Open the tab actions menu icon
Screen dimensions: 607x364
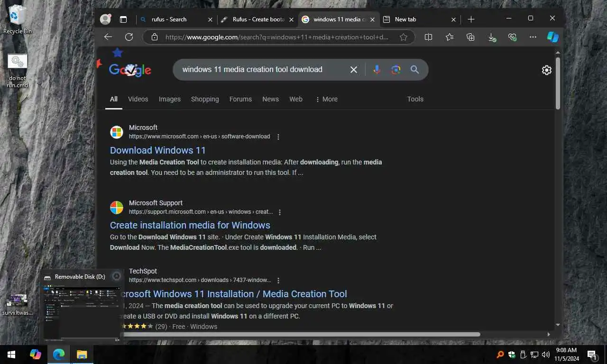pos(123,19)
